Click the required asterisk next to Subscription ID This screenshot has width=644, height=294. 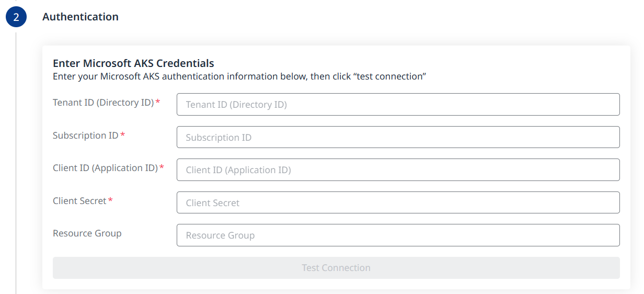(x=123, y=135)
